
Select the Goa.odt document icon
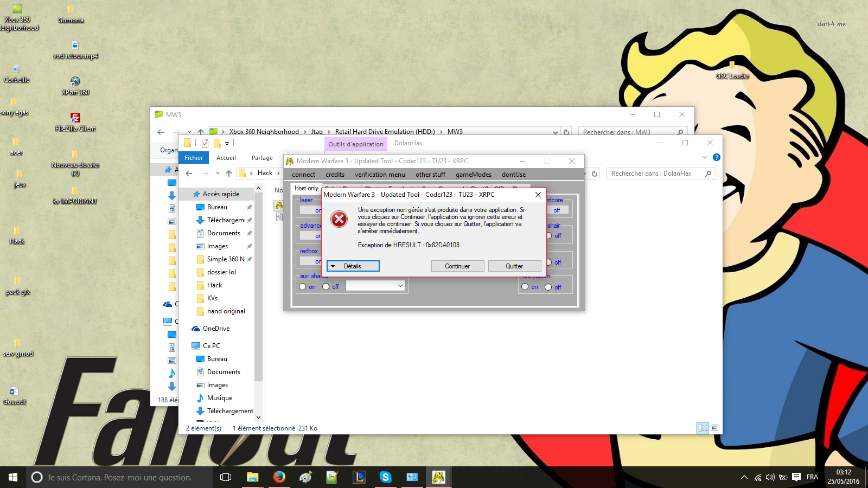(x=15, y=396)
